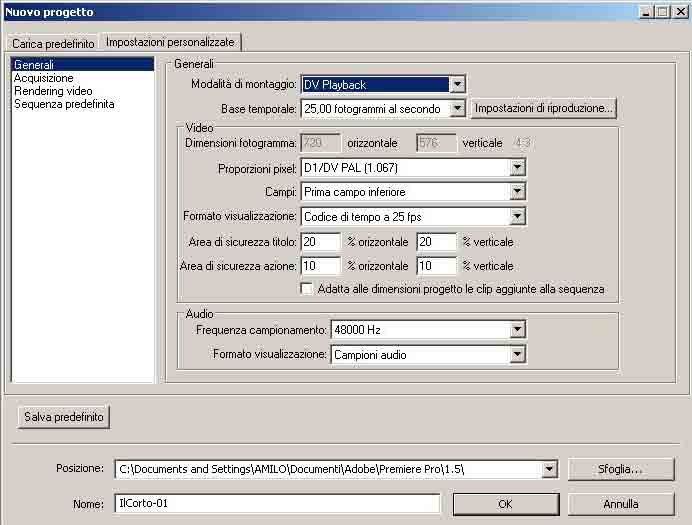Open Frequenza campionamento dropdown
The image size is (692, 525).
pyautogui.click(x=428, y=330)
